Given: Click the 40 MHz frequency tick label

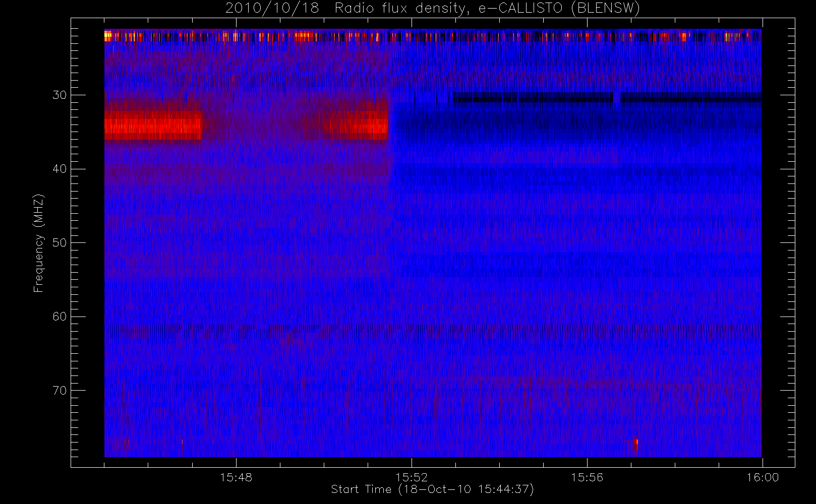Looking at the screenshot, I should click(60, 169).
